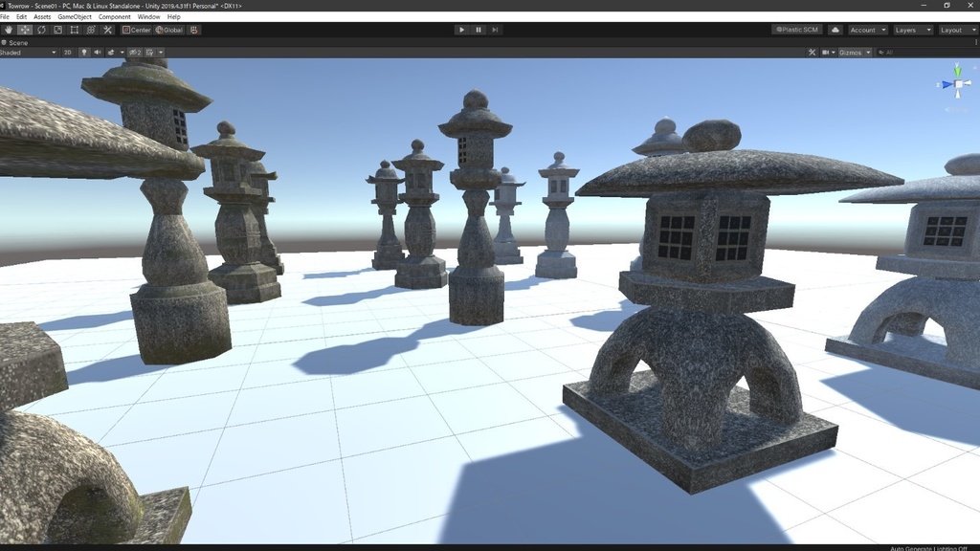This screenshot has height=551, width=980.
Task: Select the Rect transform tool
Action: 75,30
